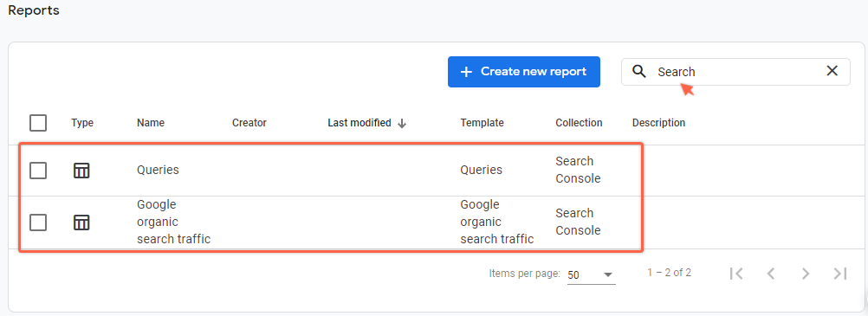Go to previous page of results
The image size is (868, 316).
[x=771, y=274]
